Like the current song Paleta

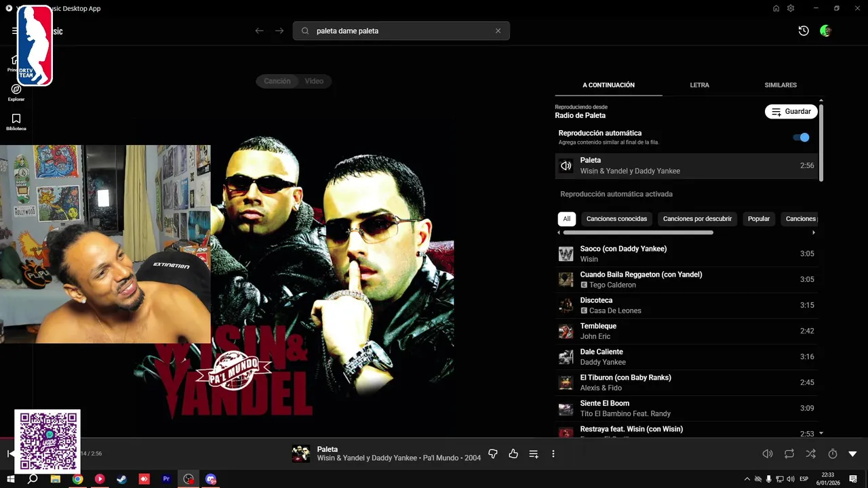point(513,453)
